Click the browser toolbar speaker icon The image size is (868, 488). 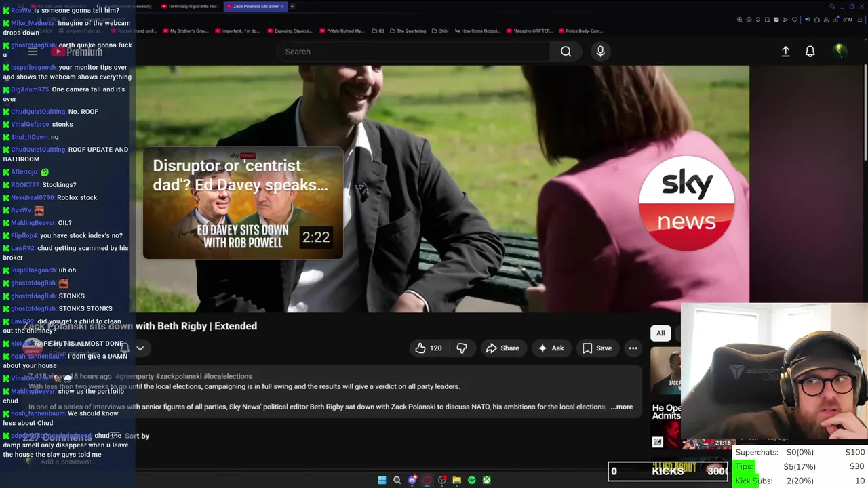coord(808,20)
